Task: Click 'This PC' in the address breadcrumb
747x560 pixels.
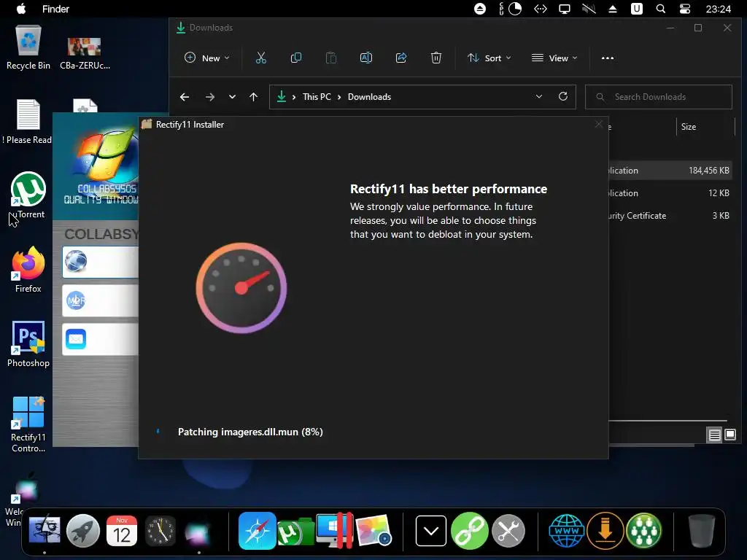Action: pos(317,97)
